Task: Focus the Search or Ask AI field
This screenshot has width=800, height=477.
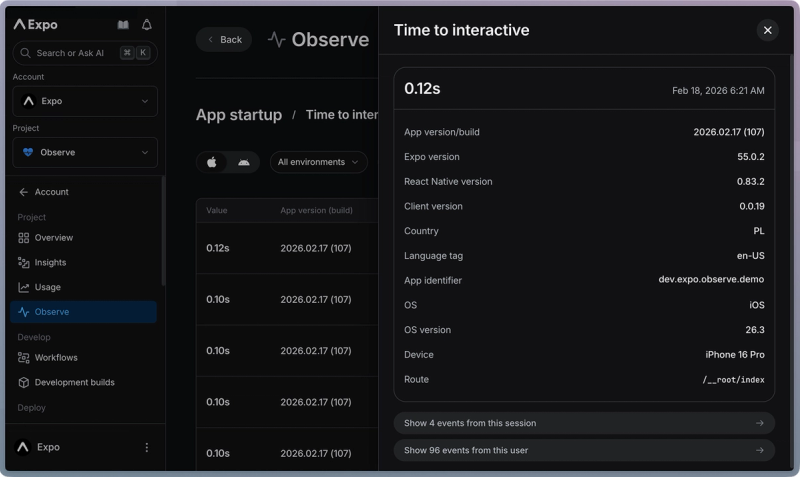Action: [x=85, y=53]
